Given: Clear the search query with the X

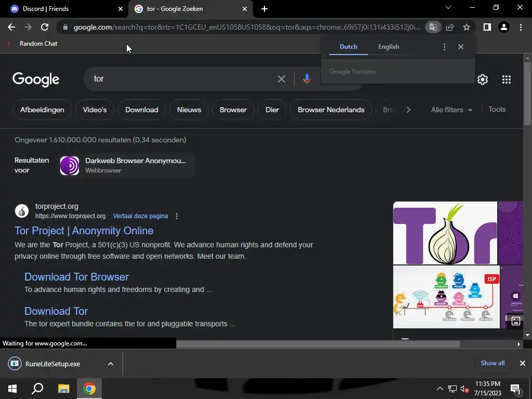Looking at the screenshot, I should (282, 79).
